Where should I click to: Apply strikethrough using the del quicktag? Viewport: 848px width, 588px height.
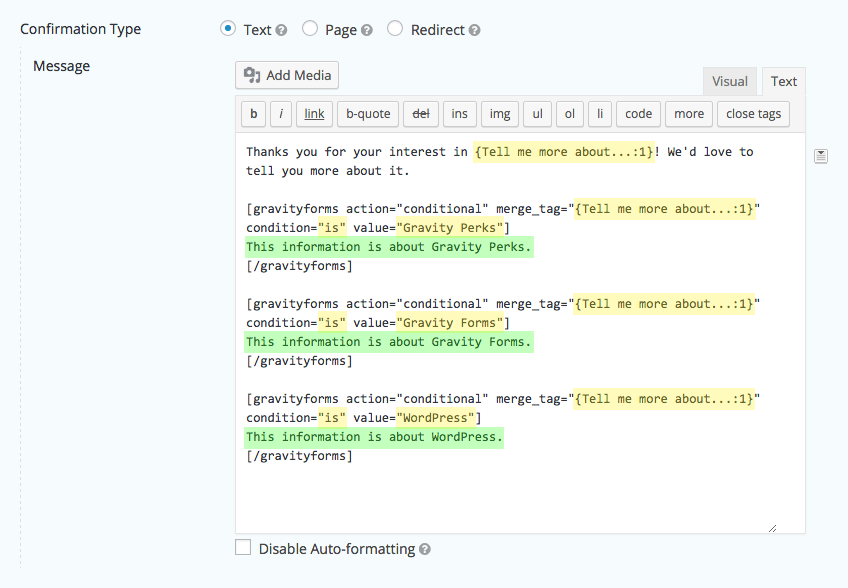pos(420,114)
